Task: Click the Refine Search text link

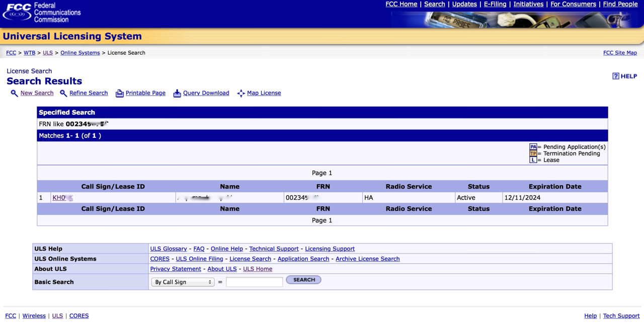Action: click(x=89, y=93)
